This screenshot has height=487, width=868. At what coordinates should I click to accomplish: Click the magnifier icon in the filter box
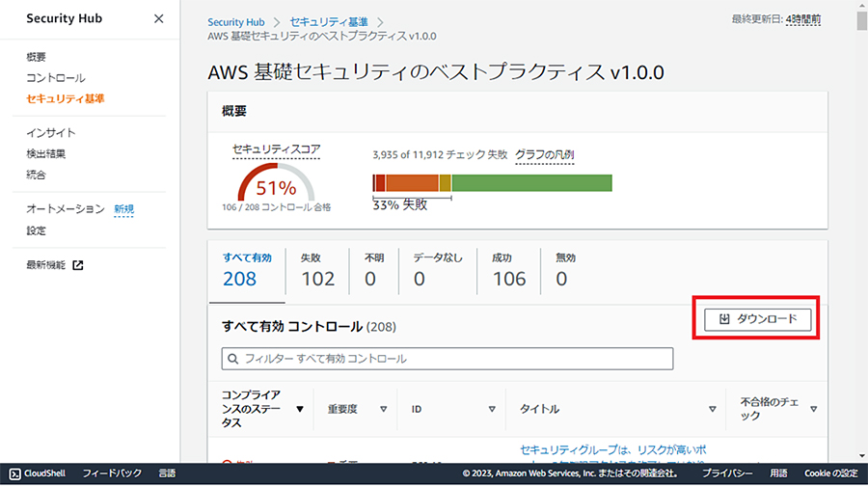click(233, 359)
